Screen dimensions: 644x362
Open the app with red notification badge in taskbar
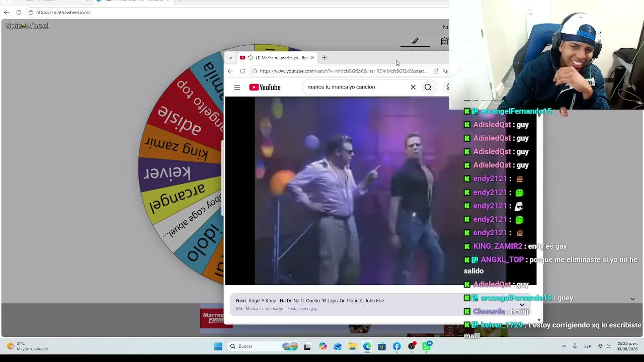pyautogui.click(x=412, y=346)
